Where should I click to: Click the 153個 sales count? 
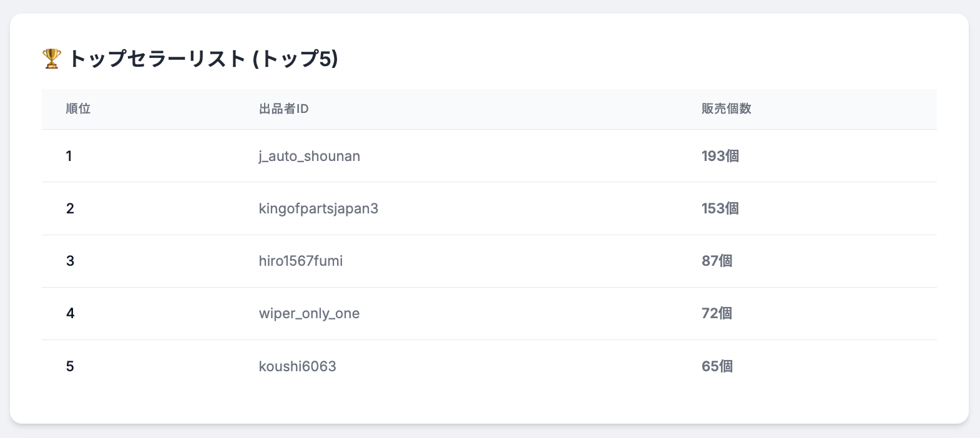pos(720,208)
